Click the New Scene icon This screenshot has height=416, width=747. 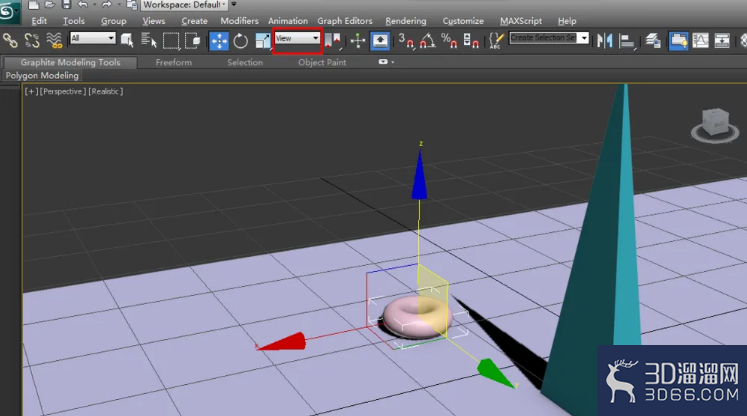pyautogui.click(x=33, y=5)
